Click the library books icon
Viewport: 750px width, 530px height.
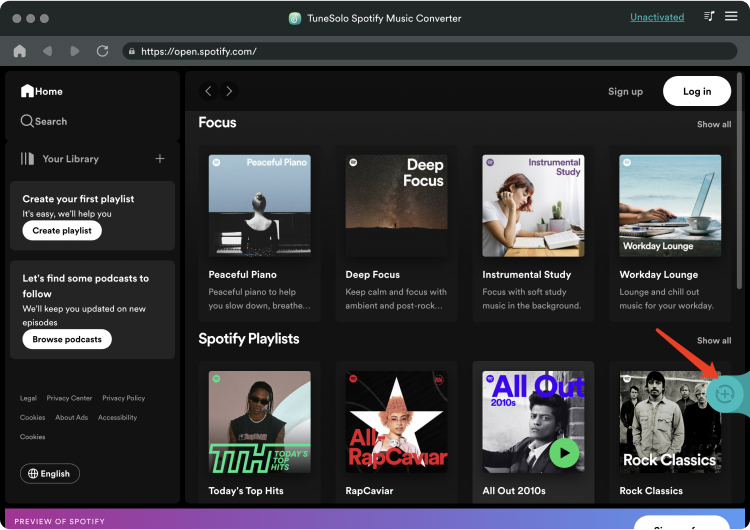point(27,158)
